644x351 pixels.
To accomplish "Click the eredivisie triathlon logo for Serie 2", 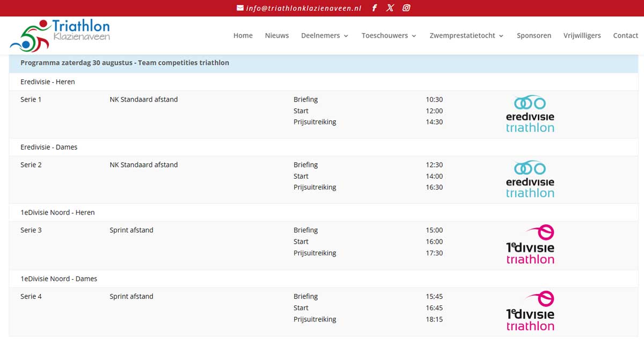I will (x=530, y=179).
